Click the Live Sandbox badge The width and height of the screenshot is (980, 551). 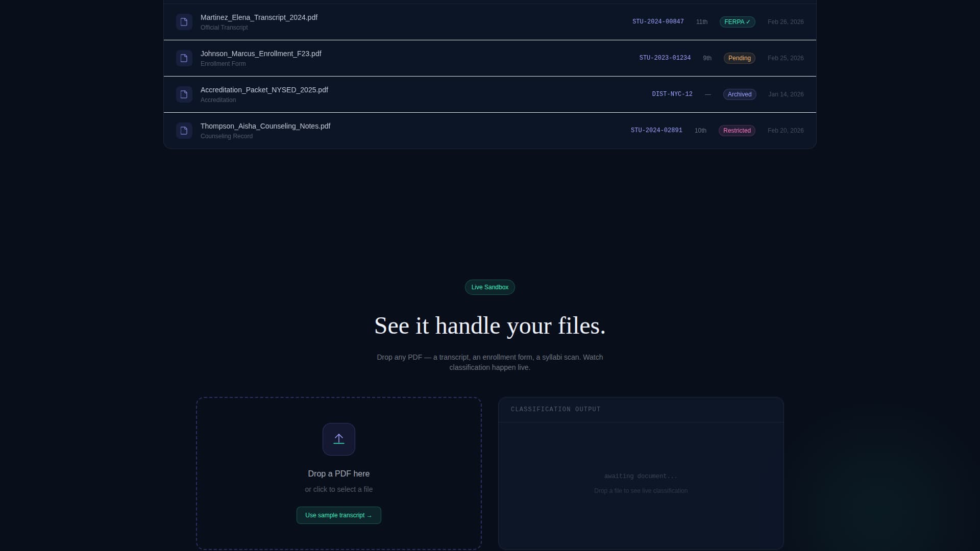(x=490, y=287)
